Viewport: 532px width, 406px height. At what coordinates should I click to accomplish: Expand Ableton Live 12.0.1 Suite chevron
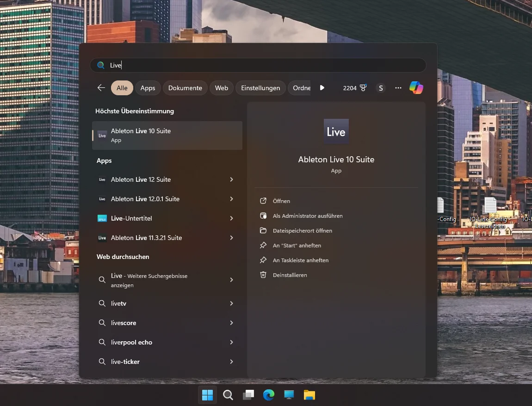pyautogui.click(x=231, y=199)
